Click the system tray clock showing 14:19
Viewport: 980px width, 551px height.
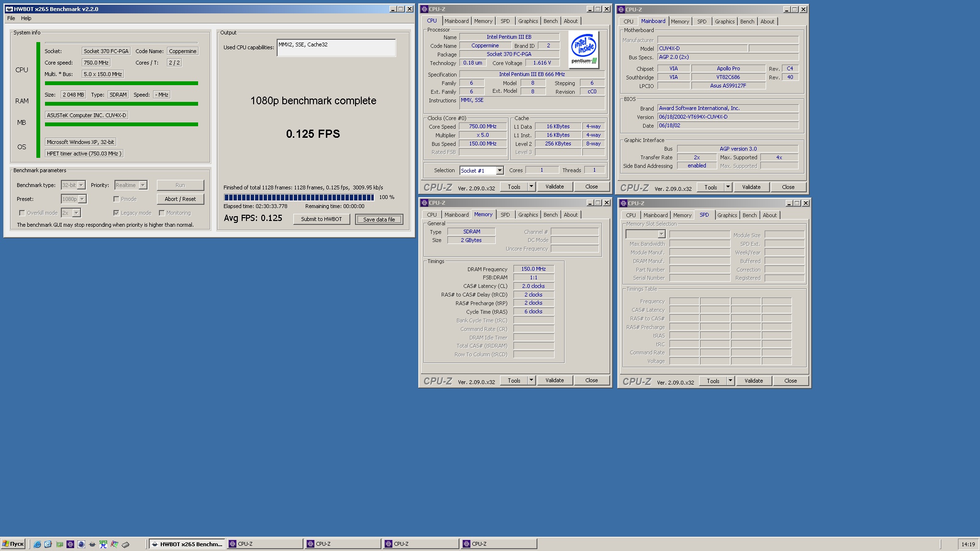(x=968, y=544)
